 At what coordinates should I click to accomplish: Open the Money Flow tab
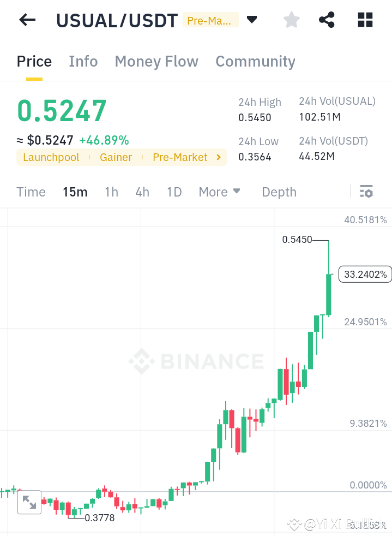coord(156,62)
